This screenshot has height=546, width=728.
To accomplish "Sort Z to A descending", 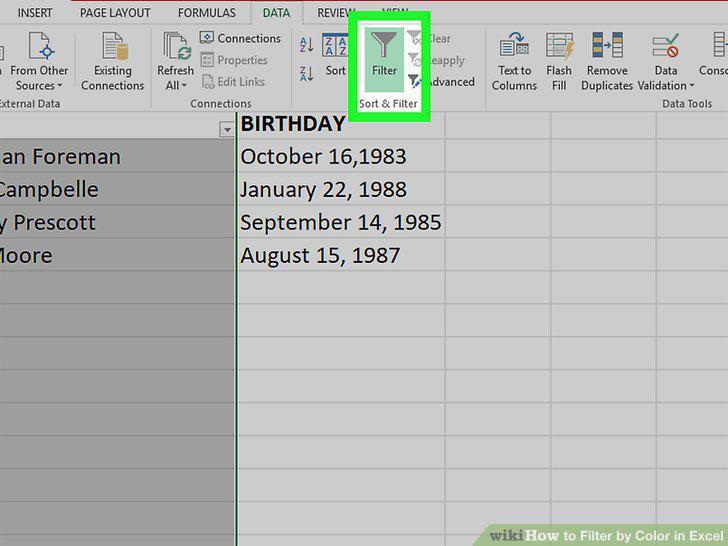I will click(x=306, y=73).
